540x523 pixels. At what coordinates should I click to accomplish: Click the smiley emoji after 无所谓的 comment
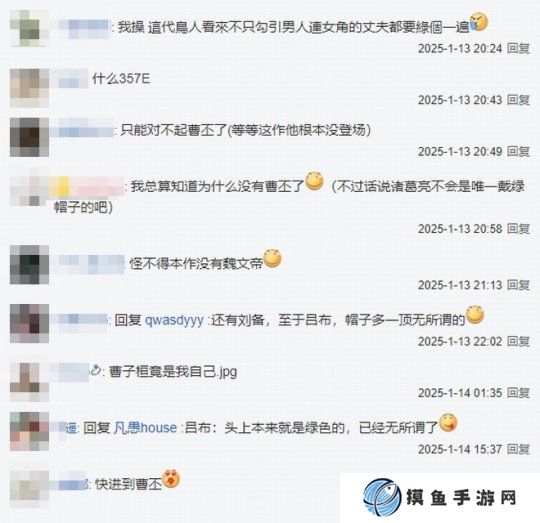pyautogui.click(x=475, y=314)
